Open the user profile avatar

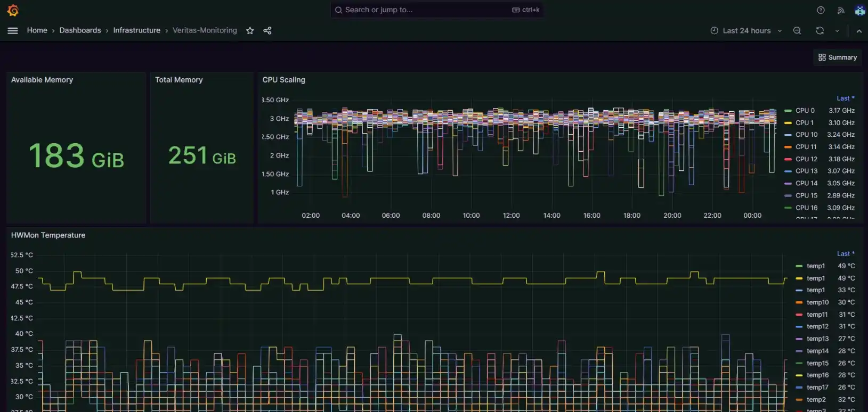pos(859,10)
